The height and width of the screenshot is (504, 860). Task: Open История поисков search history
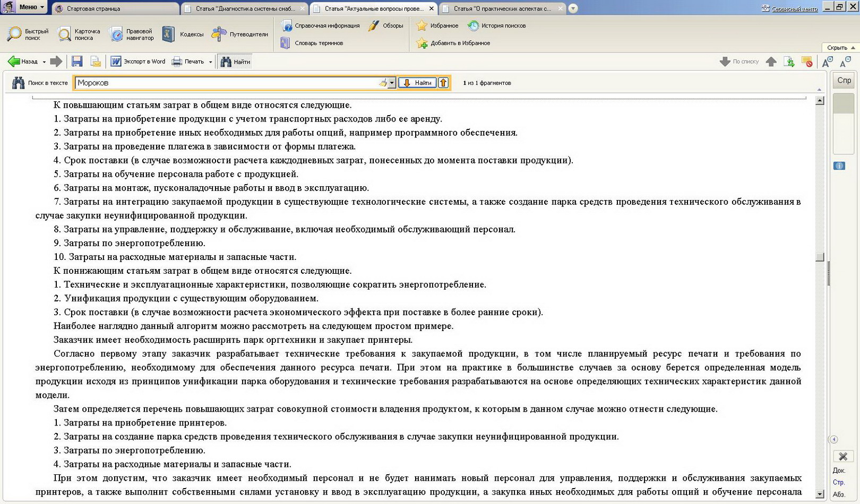point(496,25)
